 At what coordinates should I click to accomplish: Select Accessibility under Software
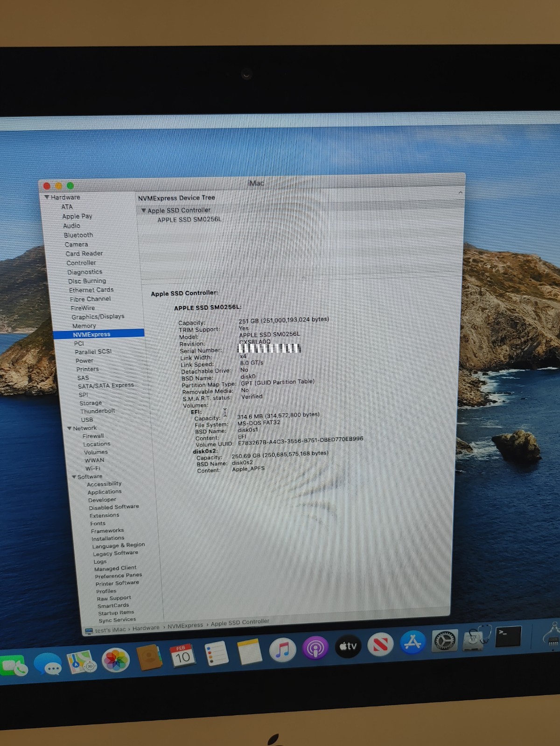tap(104, 484)
